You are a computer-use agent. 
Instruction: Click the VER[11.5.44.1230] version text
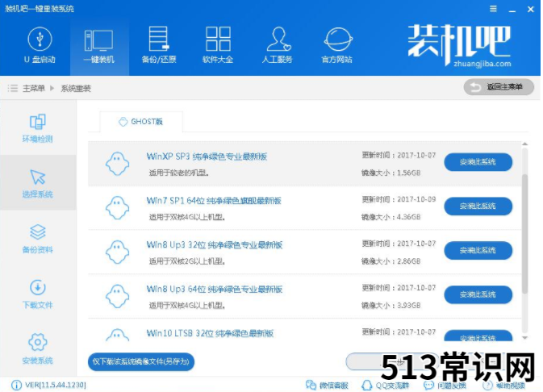pyautogui.click(x=56, y=385)
